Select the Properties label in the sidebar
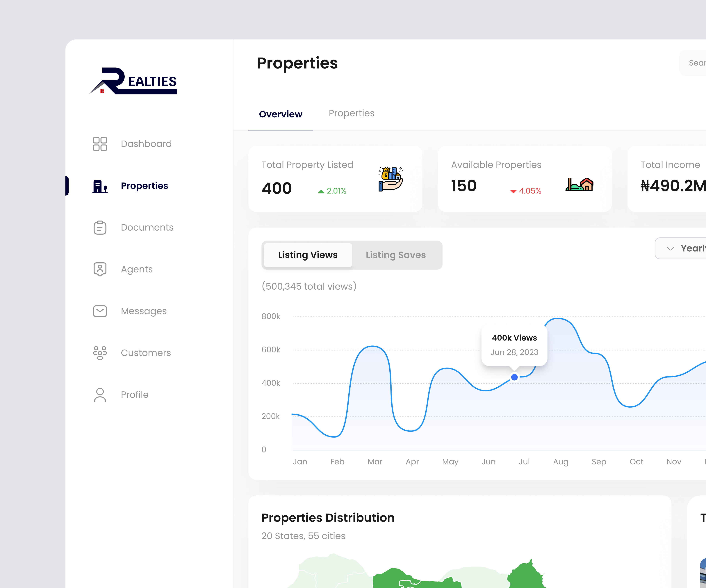 (x=145, y=186)
